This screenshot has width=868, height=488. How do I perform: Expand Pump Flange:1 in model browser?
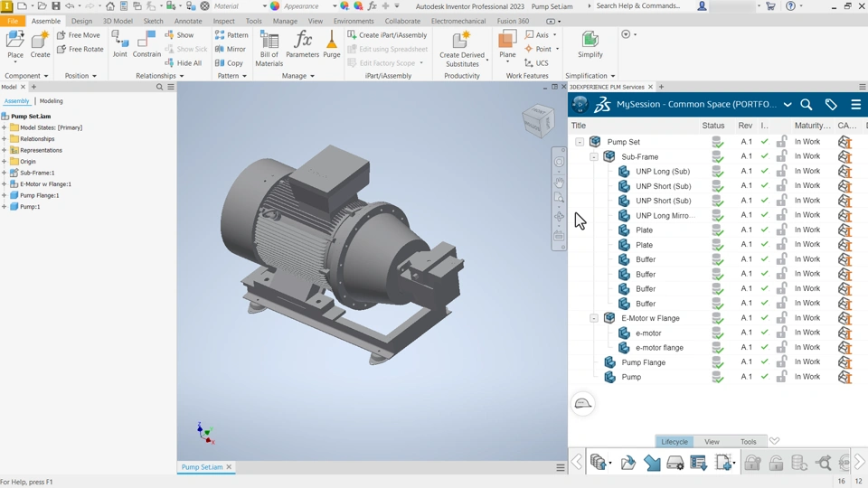click(x=5, y=195)
